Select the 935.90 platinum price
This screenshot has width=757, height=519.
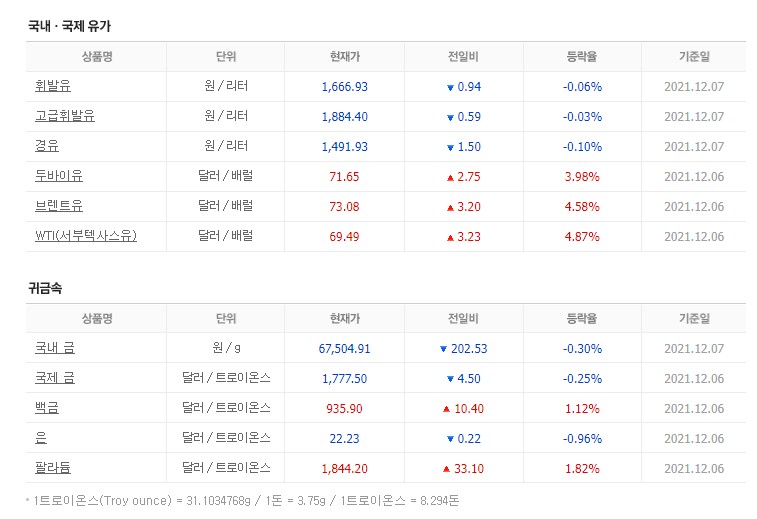tap(344, 408)
